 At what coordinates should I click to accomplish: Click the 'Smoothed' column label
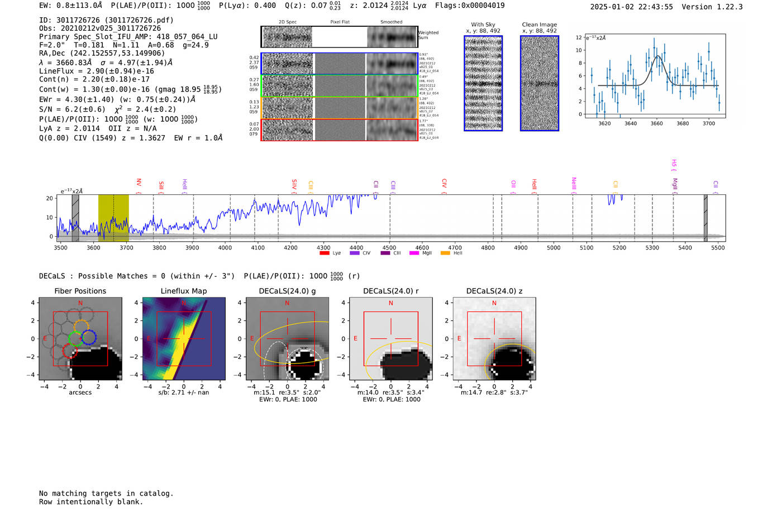coord(392,22)
